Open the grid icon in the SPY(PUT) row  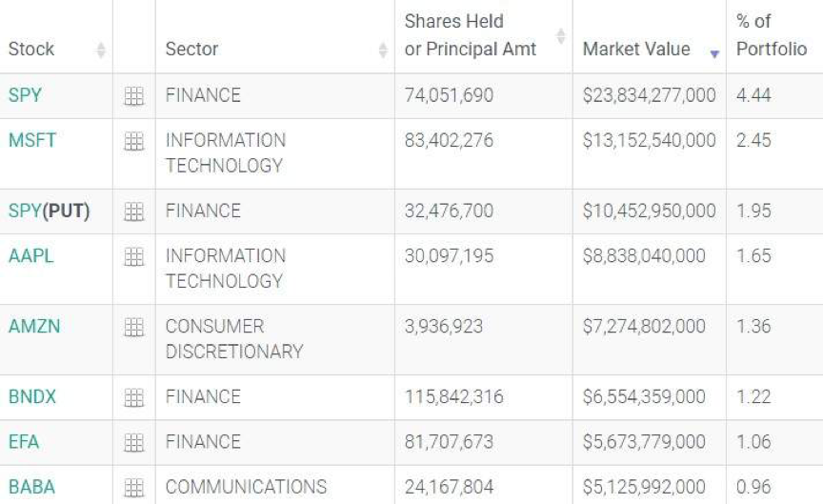[x=133, y=212]
